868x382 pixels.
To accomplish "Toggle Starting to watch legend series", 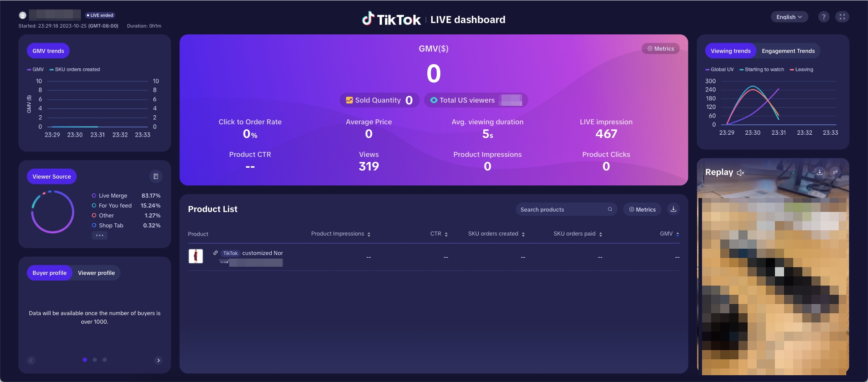I will [x=762, y=70].
